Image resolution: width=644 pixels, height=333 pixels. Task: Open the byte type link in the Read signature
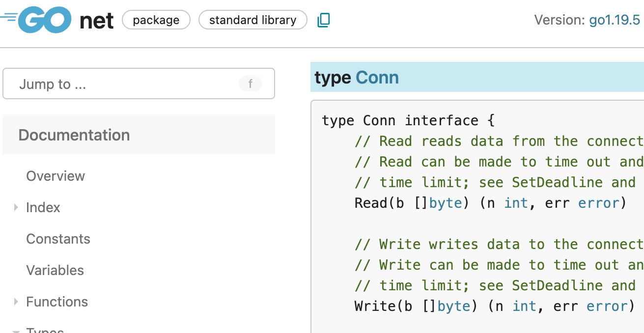coord(445,203)
